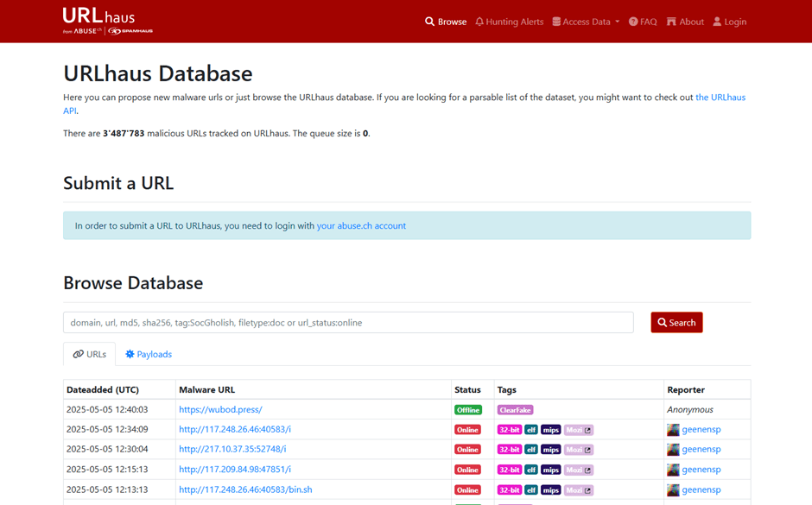Open Hunting Alerts bell item
This screenshot has height=505, width=812.
coord(510,22)
